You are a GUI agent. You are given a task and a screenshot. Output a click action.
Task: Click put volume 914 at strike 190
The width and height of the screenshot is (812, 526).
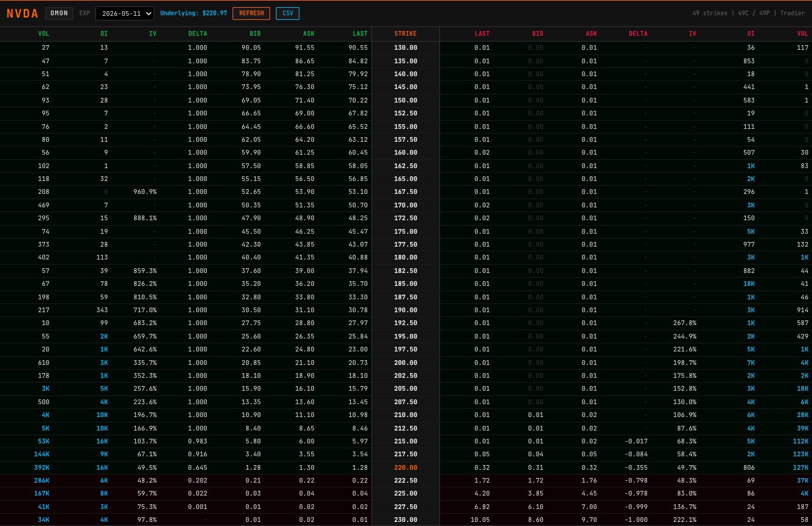pyautogui.click(x=803, y=310)
